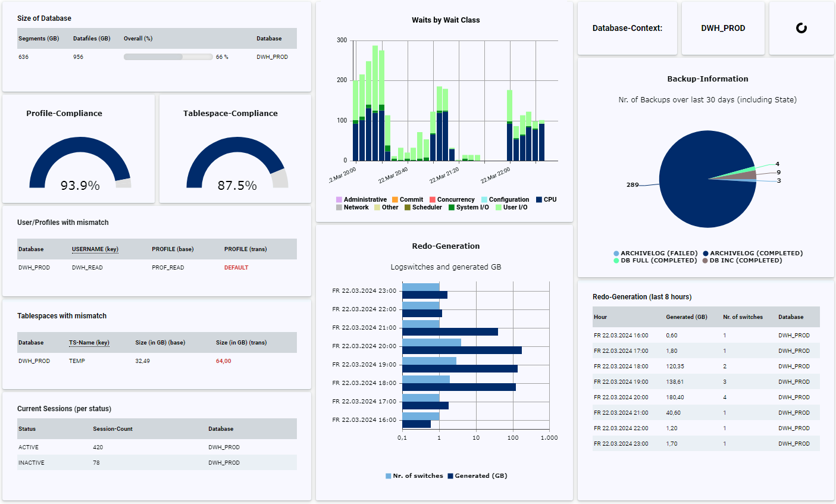Click the circular refresh icon top right
This screenshot has width=836, height=504.
(801, 27)
